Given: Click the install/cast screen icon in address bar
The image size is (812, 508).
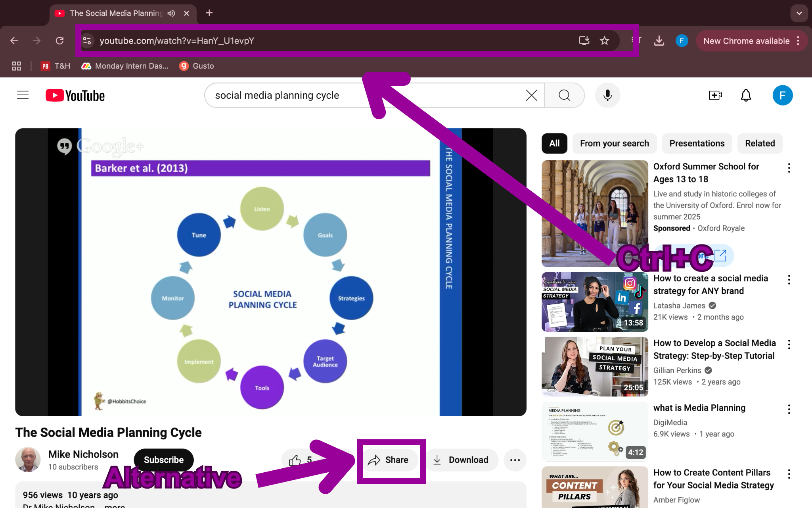Looking at the screenshot, I should click(x=584, y=40).
